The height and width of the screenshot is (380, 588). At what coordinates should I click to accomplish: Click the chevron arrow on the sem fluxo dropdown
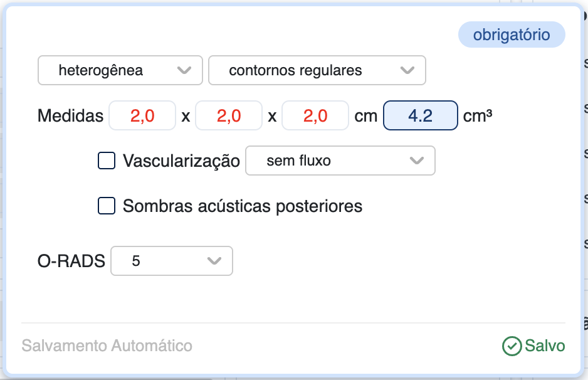(x=416, y=161)
